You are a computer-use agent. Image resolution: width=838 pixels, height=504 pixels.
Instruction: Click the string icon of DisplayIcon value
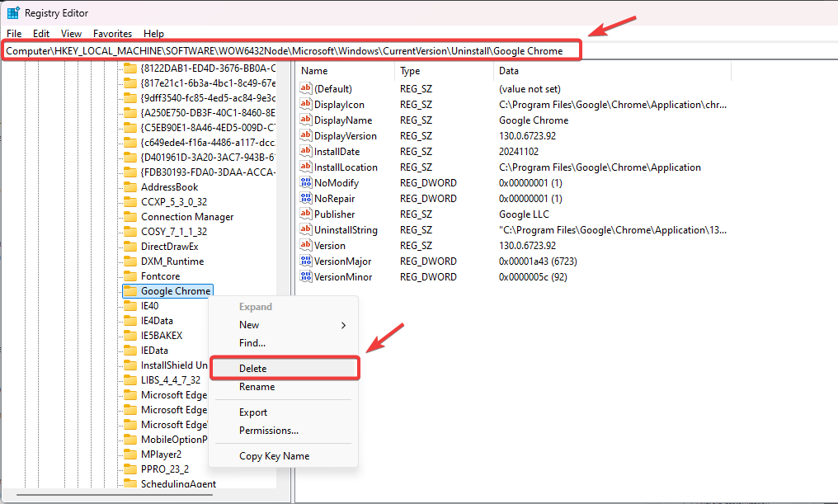[x=306, y=104]
